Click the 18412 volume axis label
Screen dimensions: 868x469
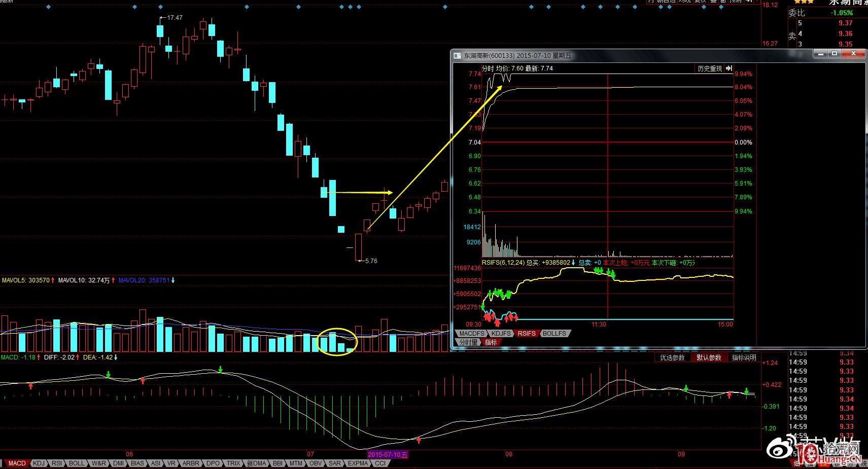tap(472, 227)
